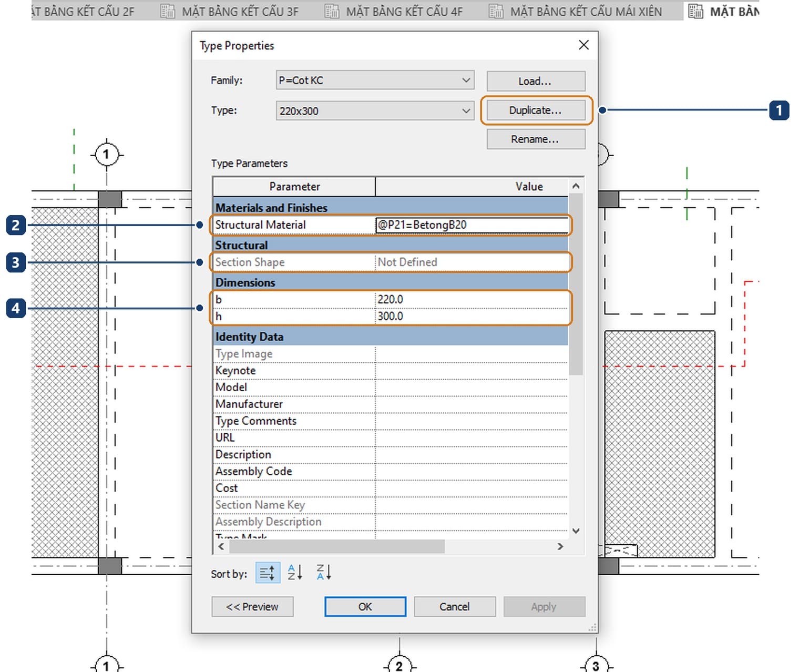Switch to MẶT BẰNG KẾT CẤU 2F tab
Viewport: 799px width, 672px height.
(83, 11)
